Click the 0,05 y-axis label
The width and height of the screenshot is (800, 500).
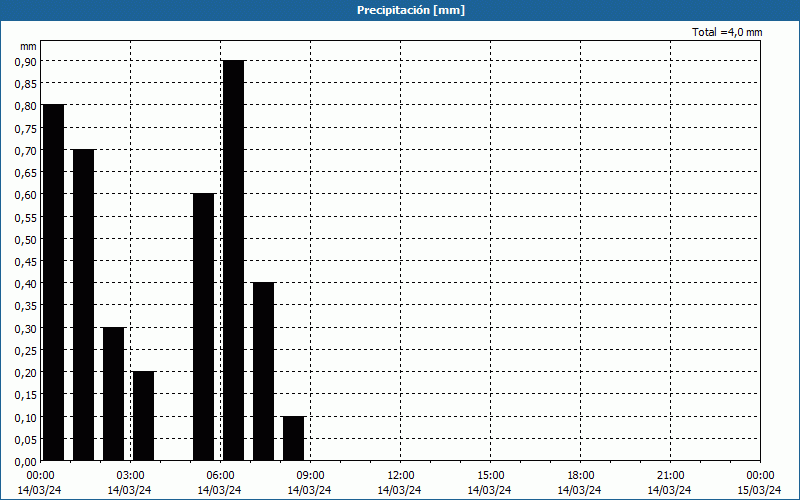click(25, 439)
